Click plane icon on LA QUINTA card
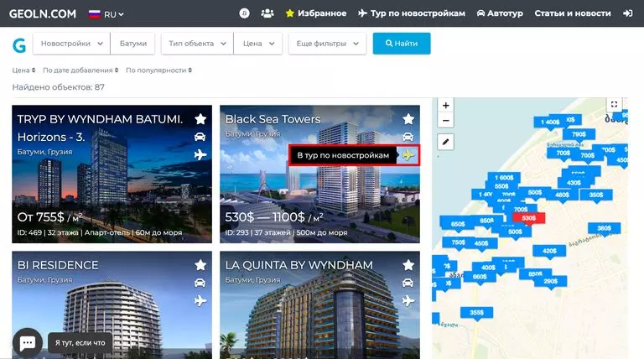The image size is (644, 359). point(408,300)
